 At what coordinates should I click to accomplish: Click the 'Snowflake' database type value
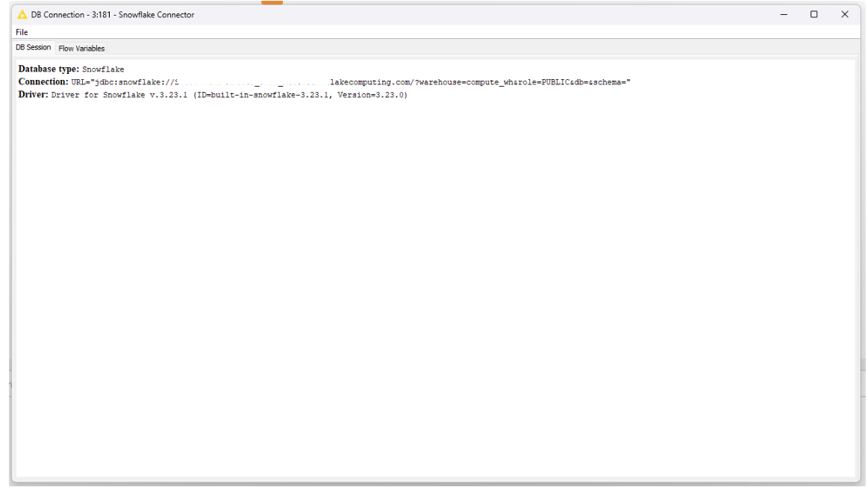103,69
